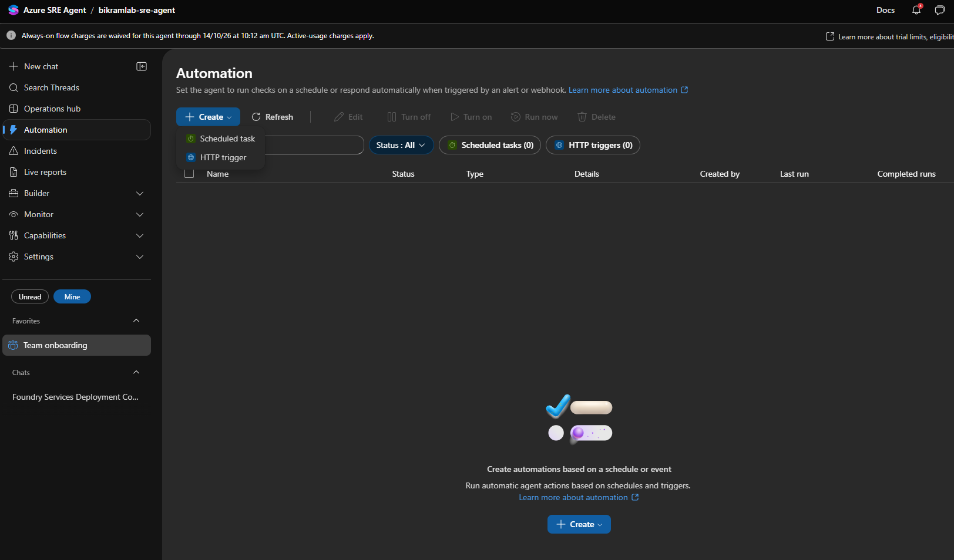
Task: Open Foundry Services Deployment chat
Action: [76, 397]
